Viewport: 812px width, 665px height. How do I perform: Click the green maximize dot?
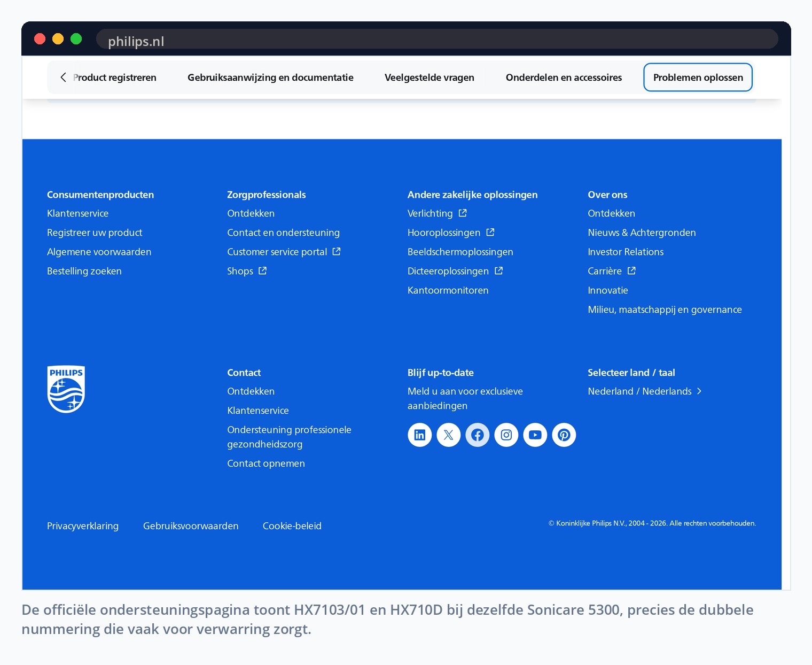click(76, 38)
